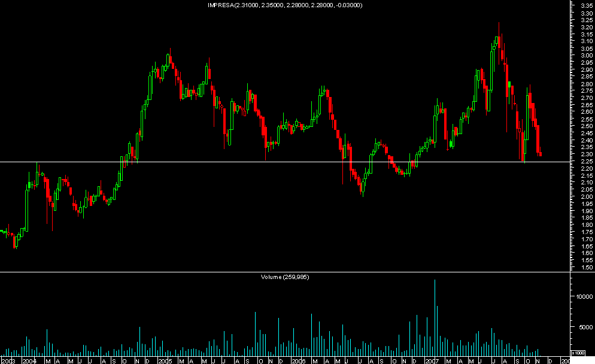
Task: Click the 3.10 price axis label
Action: (587, 41)
